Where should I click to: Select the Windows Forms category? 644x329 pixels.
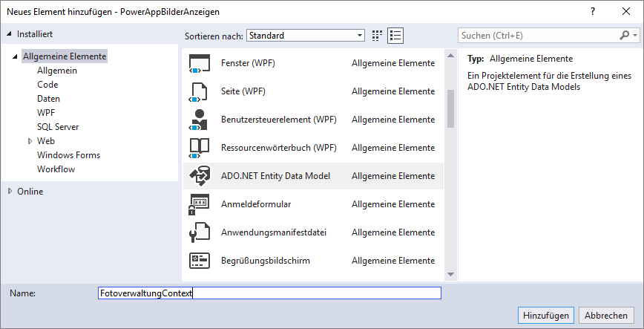[x=68, y=155]
